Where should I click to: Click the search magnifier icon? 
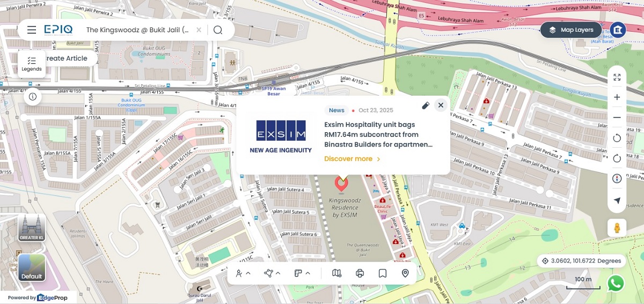coord(218,30)
